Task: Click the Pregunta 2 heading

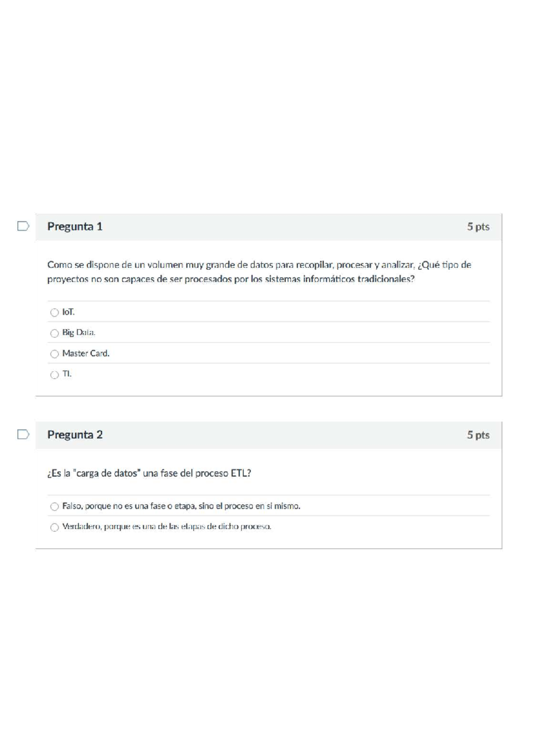Action: 75,435
